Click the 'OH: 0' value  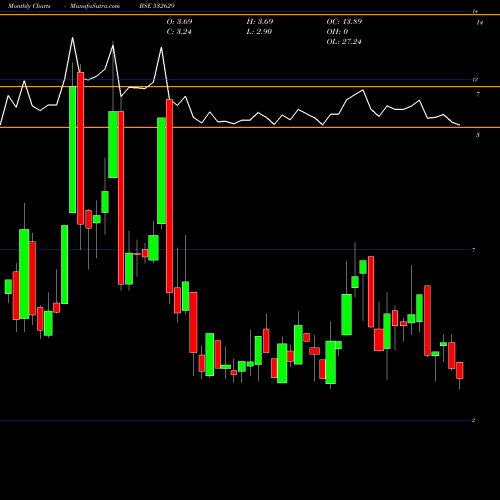pos(337,32)
